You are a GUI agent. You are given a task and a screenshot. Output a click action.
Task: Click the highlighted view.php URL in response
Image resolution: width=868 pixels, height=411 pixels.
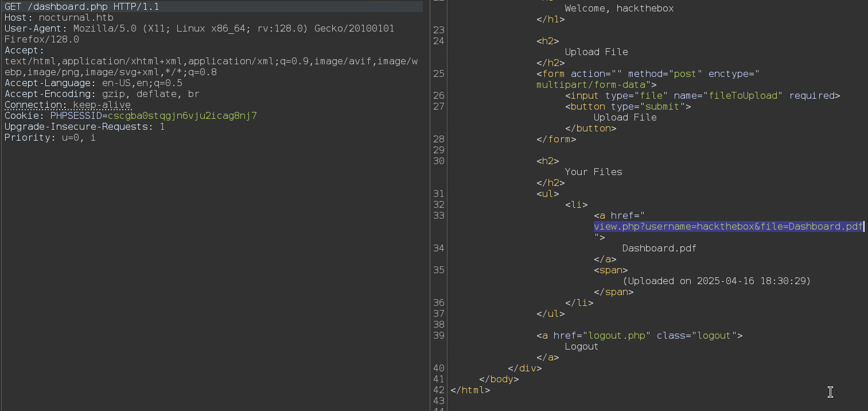[x=728, y=227]
